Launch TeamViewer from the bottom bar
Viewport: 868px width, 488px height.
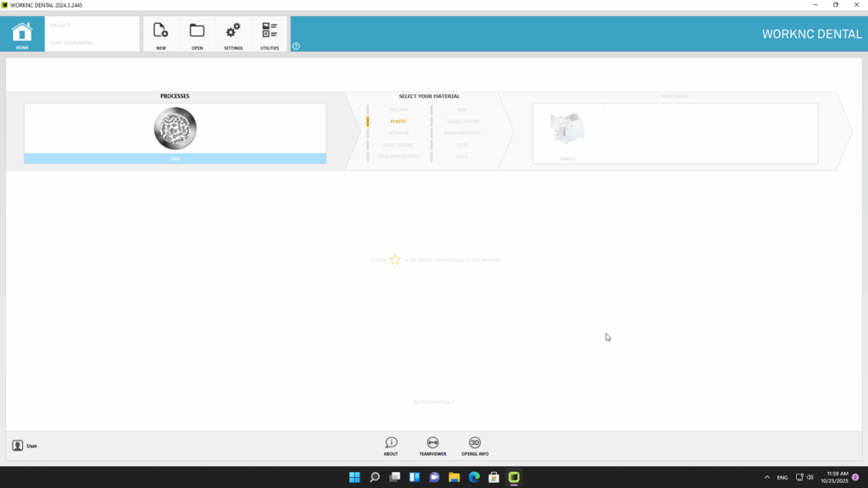click(432, 444)
